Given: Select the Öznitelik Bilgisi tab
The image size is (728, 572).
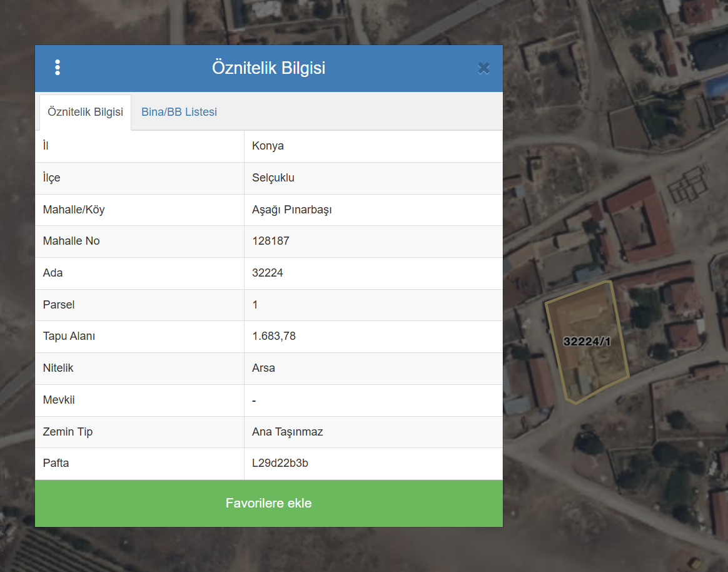Looking at the screenshot, I should click(86, 113).
